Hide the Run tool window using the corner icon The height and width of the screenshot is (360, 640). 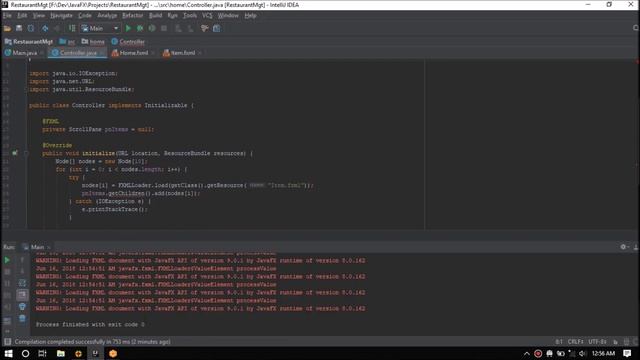pos(636,247)
